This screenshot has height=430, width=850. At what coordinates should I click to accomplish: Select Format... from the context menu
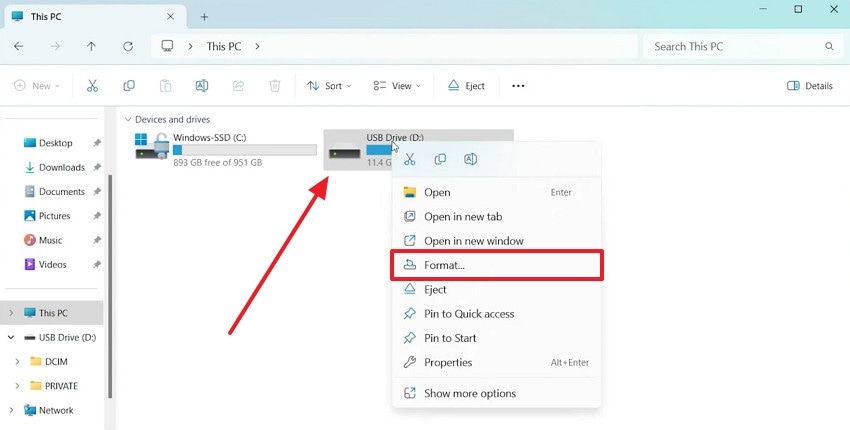click(x=496, y=265)
